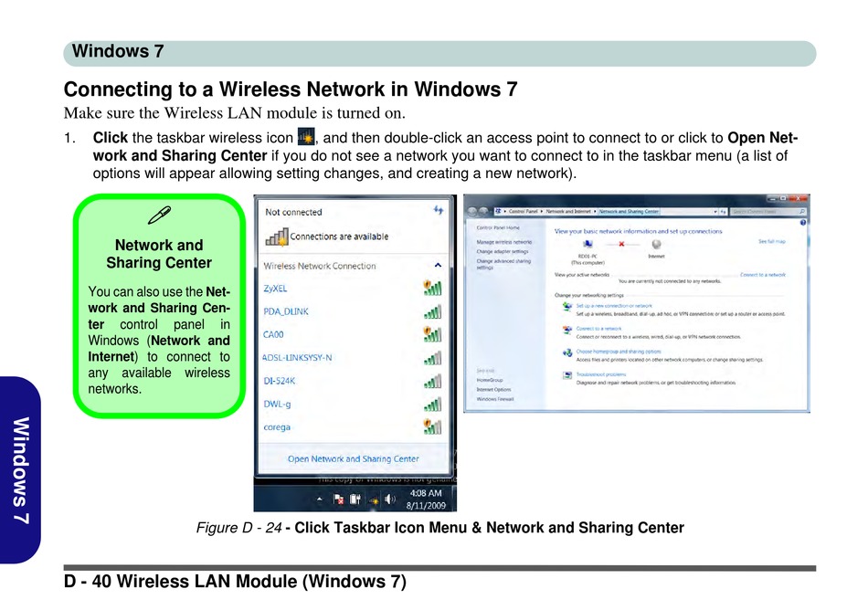
Task: Click the Troubleshoot problems link
Action: click(x=600, y=374)
